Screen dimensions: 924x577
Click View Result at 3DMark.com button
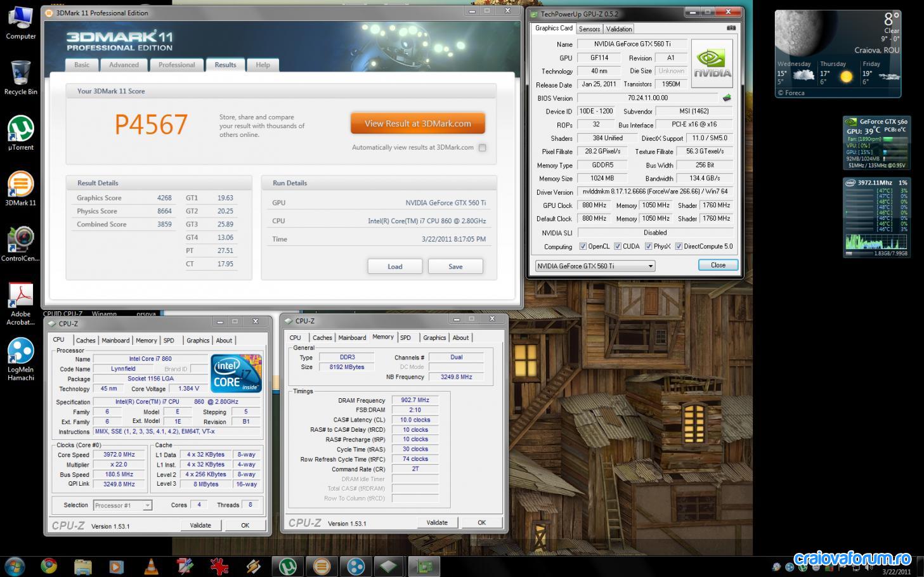click(418, 124)
